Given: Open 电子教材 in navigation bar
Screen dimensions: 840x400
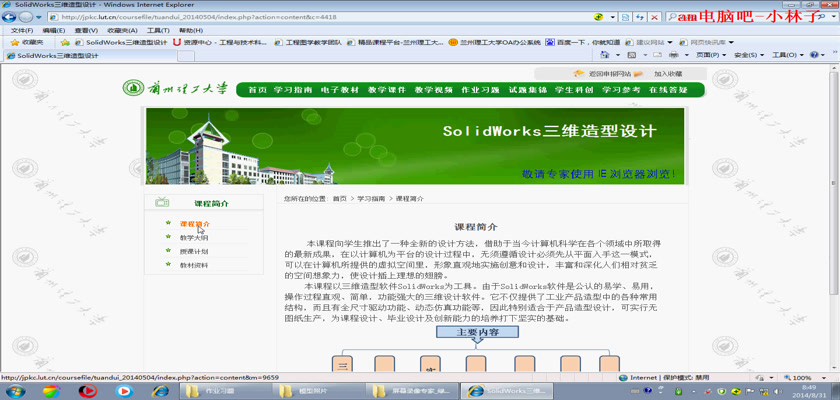Looking at the screenshot, I should (x=340, y=90).
